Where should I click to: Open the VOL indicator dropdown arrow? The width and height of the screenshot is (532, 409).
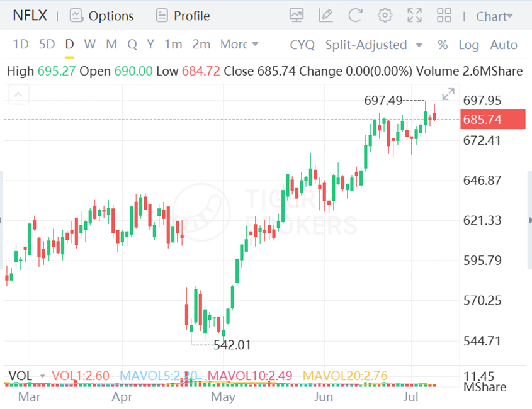[x=42, y=376]
